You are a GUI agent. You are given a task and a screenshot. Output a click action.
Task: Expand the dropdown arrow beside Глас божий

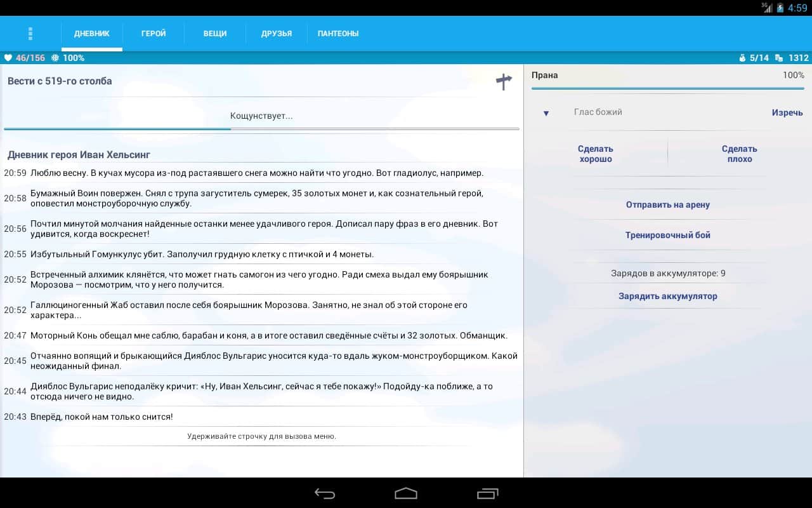[x=546, y=113]
